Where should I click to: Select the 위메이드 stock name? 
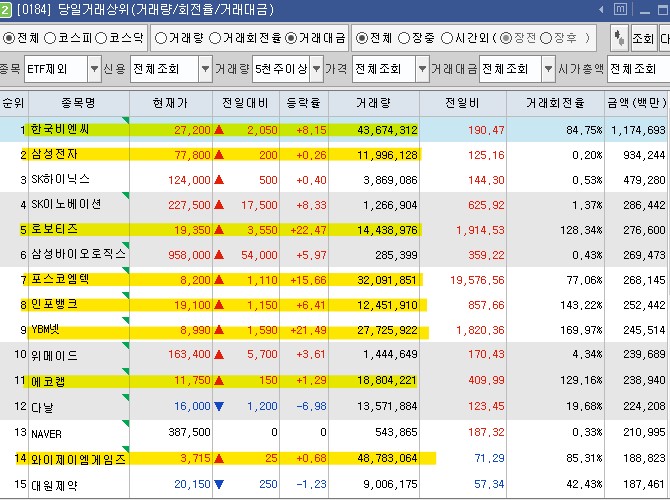tap(54, 355)
